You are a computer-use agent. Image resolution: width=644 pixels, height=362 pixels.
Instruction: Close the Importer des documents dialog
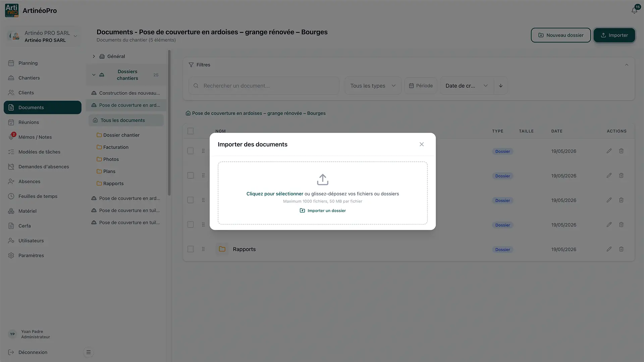click(x=422, y=144)
